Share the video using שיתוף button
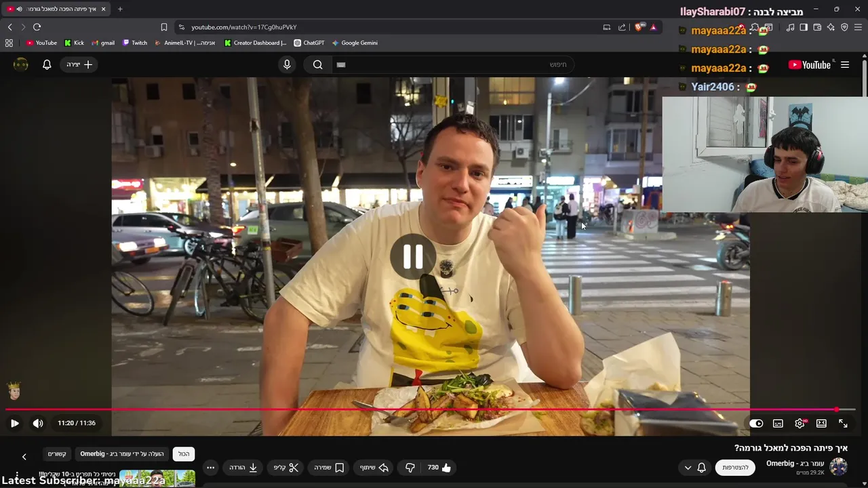Image resolution: width=868 pixels, height=488 pixels. click(x=374, y=467)
